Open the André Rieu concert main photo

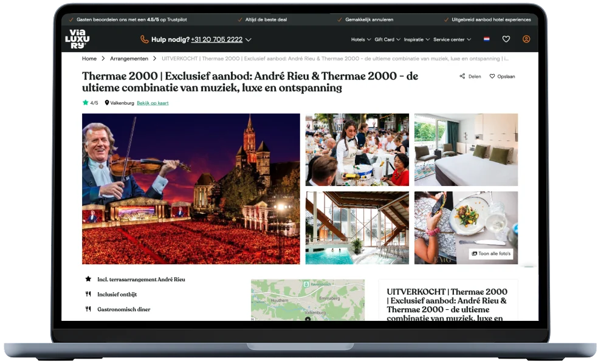point(191,188)
